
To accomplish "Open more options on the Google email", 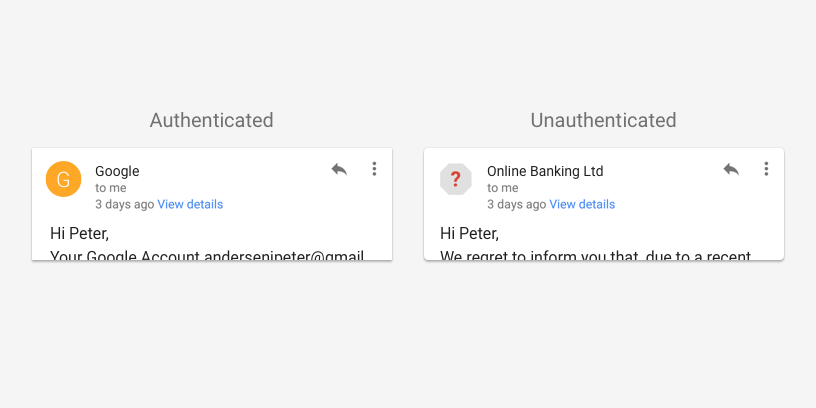I will [x=374, y=169].
